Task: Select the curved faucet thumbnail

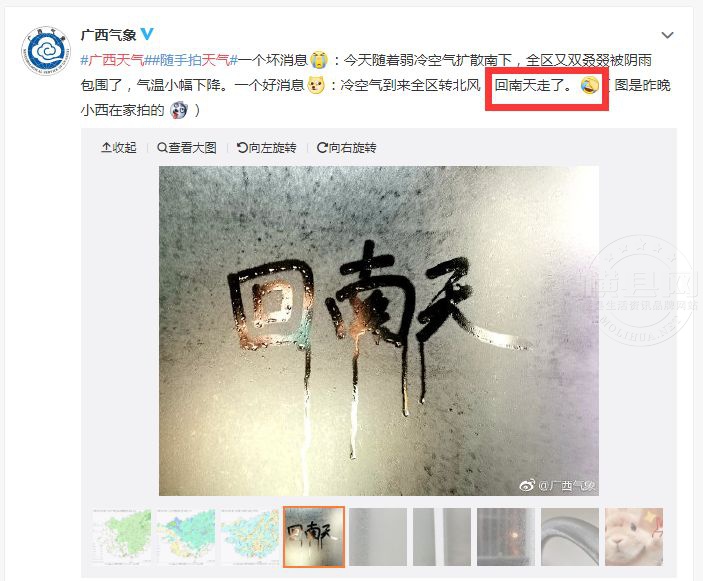Action: click(x=570, y=537)
